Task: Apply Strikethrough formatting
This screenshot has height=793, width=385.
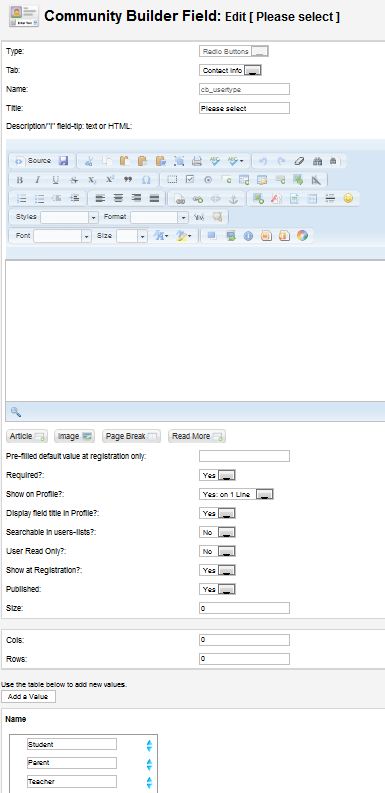Action: coord(74,180)
